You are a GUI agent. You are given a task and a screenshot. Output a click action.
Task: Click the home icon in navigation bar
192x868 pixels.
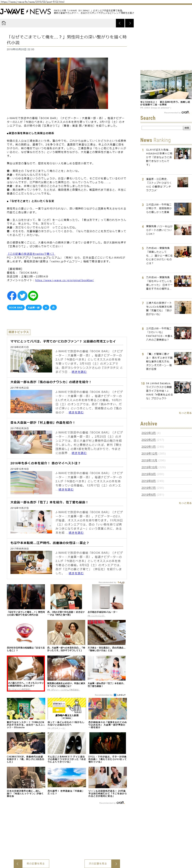tap(4, 23)
